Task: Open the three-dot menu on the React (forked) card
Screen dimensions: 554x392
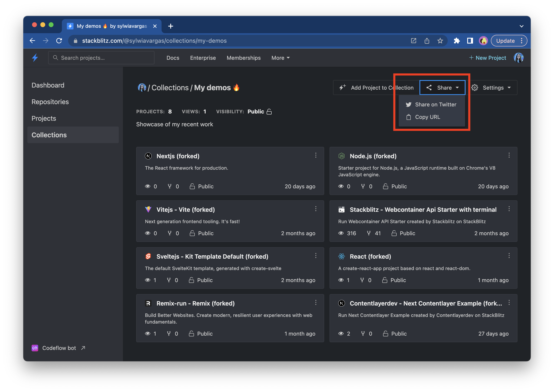Action: 509,256
